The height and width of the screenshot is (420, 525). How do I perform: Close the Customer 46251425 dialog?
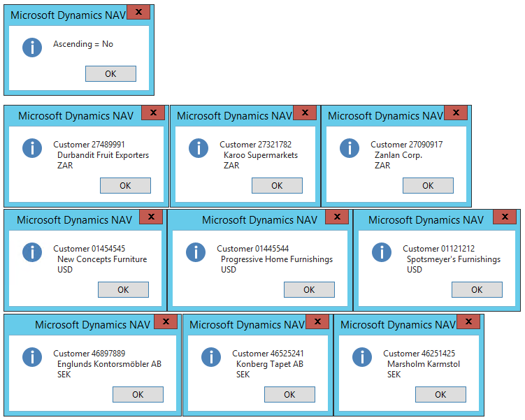tap(468, 321)
